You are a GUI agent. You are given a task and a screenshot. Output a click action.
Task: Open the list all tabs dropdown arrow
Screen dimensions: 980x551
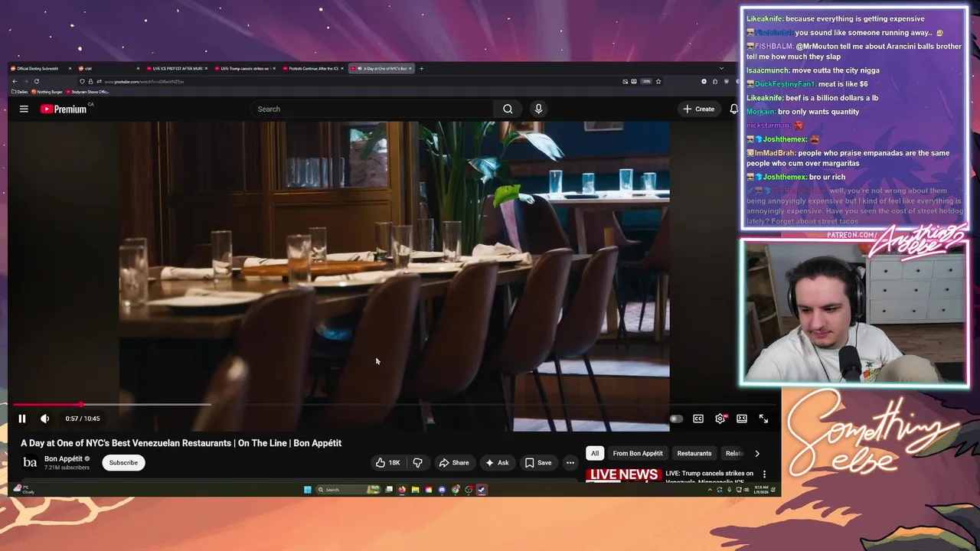coord(720,68)
